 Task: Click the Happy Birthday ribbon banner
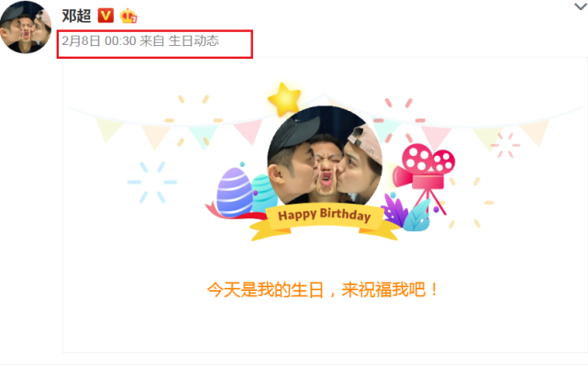tap(325, 220)
